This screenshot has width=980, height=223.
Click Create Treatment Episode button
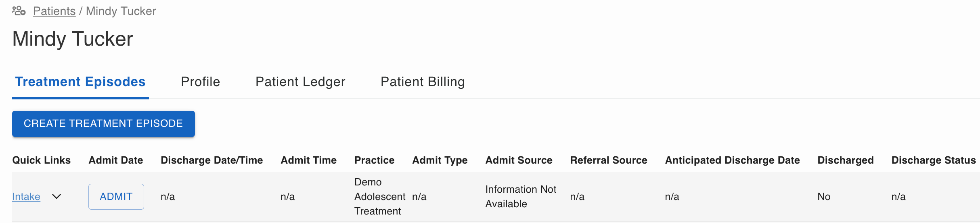pos(103,124)
